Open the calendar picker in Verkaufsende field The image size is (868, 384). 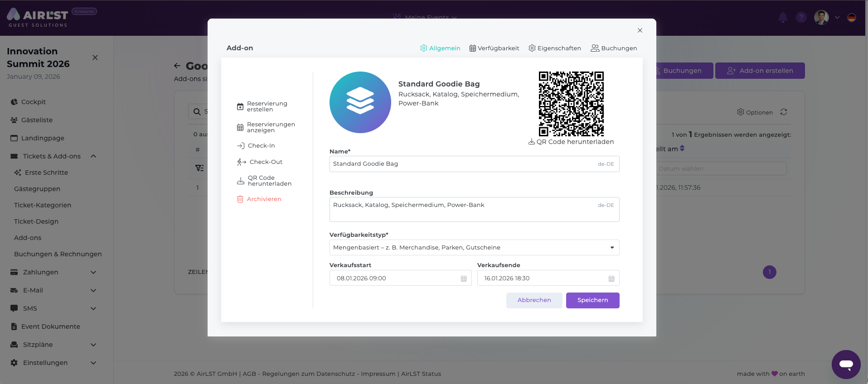[611, 278]
